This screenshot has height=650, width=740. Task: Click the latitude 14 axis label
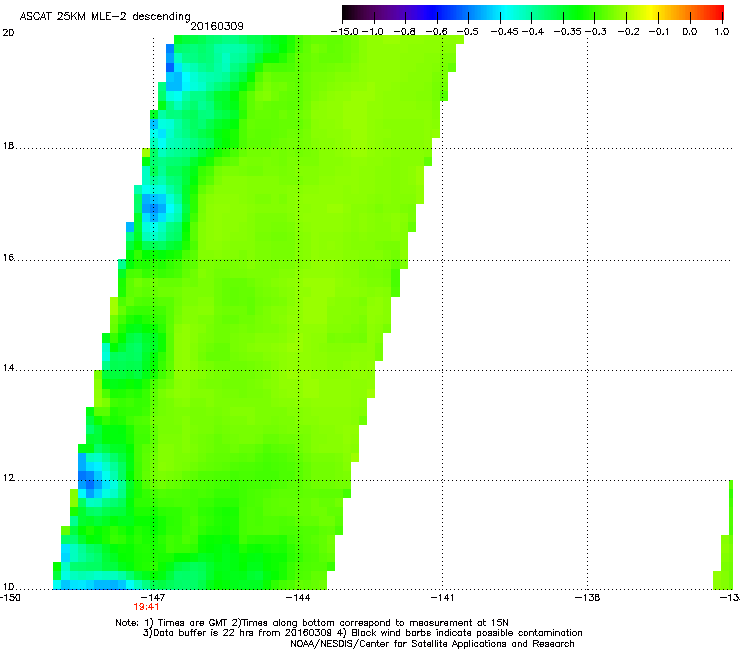click(8, 368)
